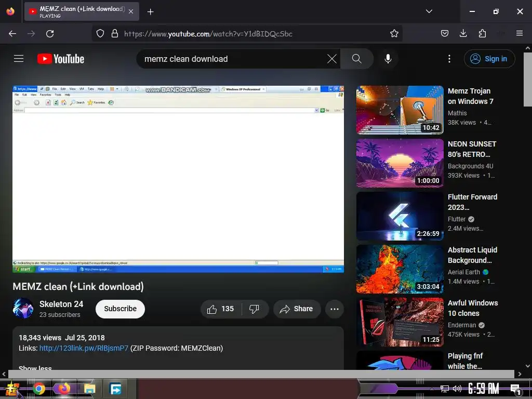Go back with the browser arrow

12,34
